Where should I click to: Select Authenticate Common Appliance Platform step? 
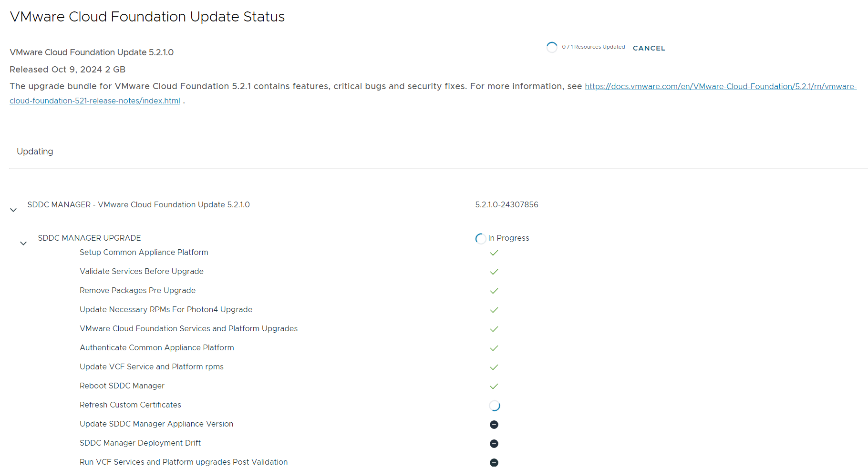pyautogui.click(x=157, y=348)
